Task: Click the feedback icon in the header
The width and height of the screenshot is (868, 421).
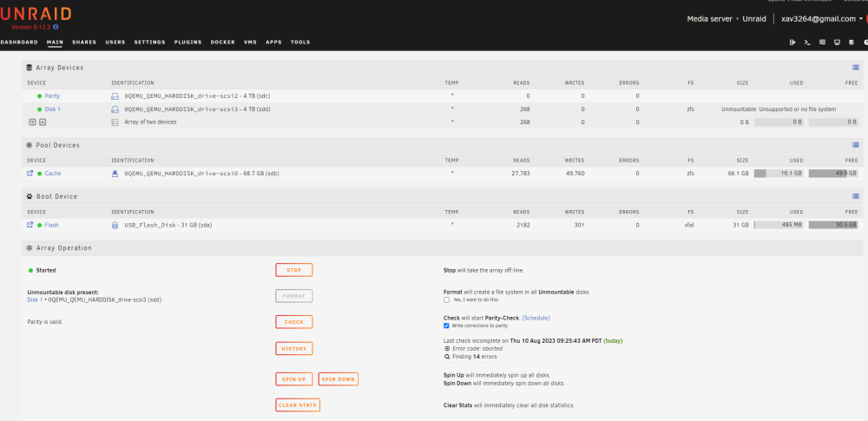Action: click(823, 42)
